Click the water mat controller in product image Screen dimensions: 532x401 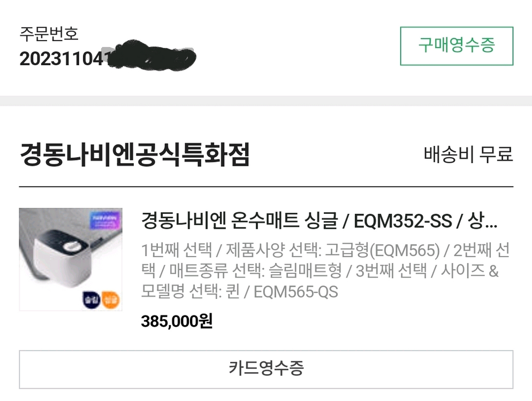[x=63, y=257]
